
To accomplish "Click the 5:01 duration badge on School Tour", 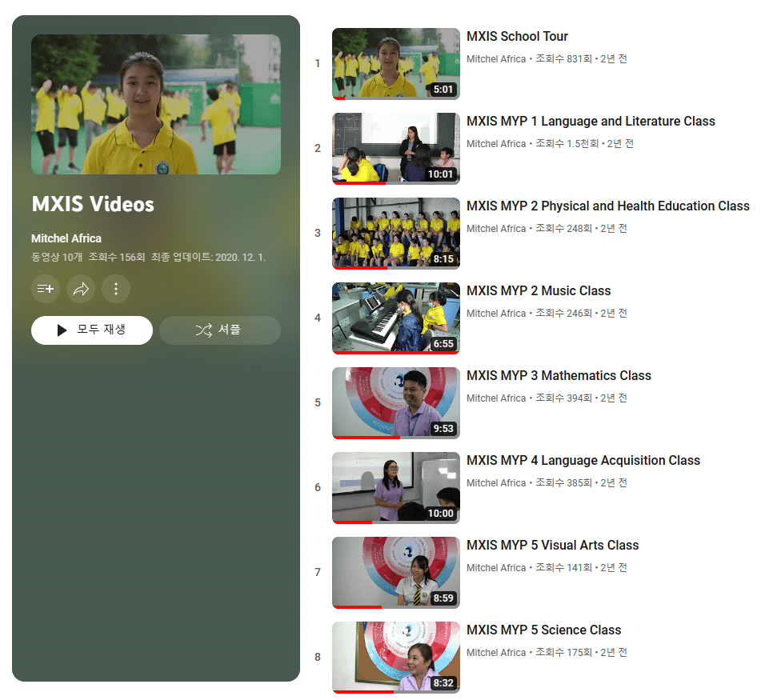I will click(x=443, y=90).
